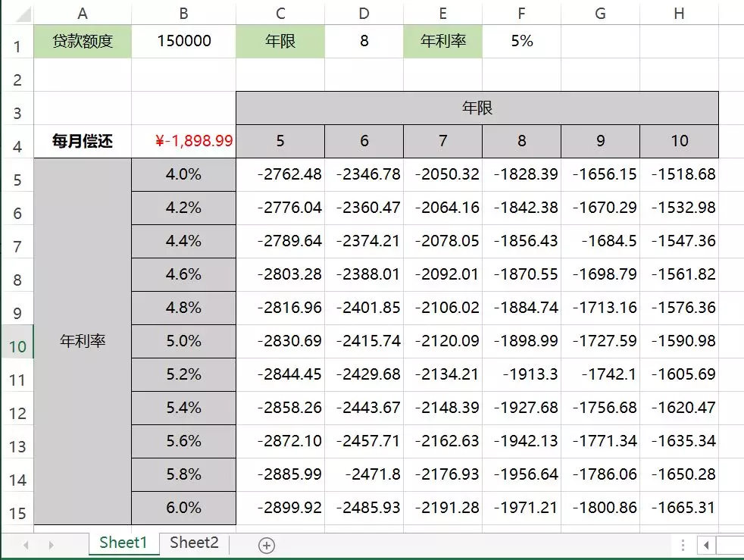Image resolution: width=744 pixels, height=560 pixels.
Task: Select column G header
Action: pyautogui.click(x=600, y=14)
